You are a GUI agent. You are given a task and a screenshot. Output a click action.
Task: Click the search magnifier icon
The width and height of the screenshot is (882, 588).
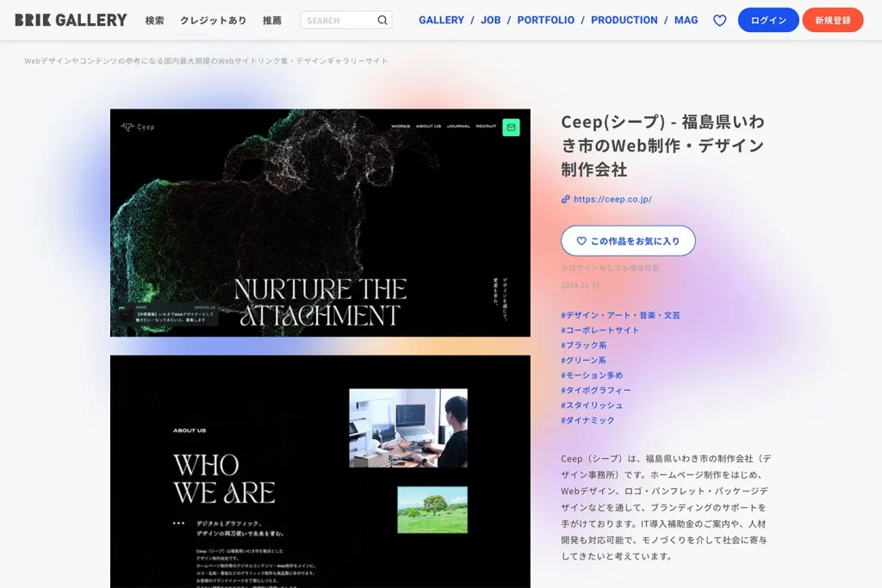click(x=382, y=21)
